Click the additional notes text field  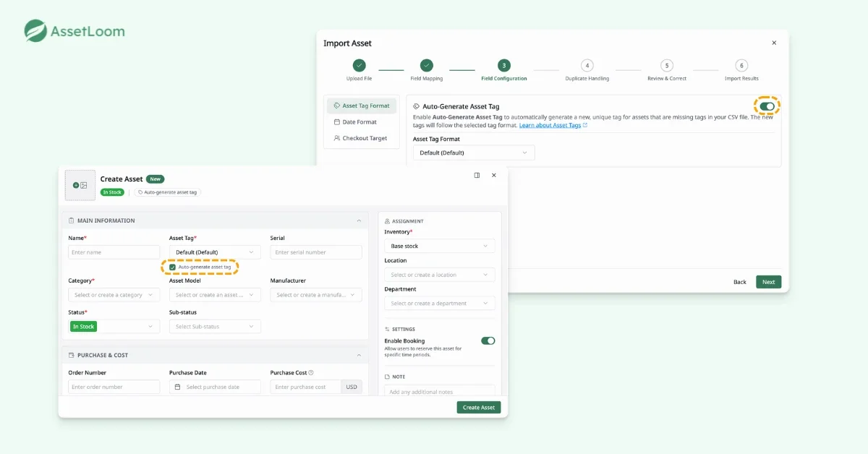point(440,390)
